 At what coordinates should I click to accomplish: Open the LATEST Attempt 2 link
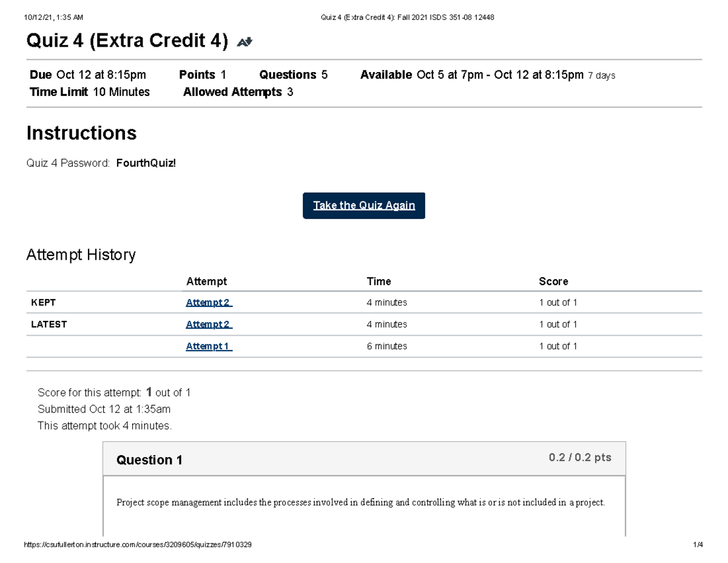[x=209, y=324]
